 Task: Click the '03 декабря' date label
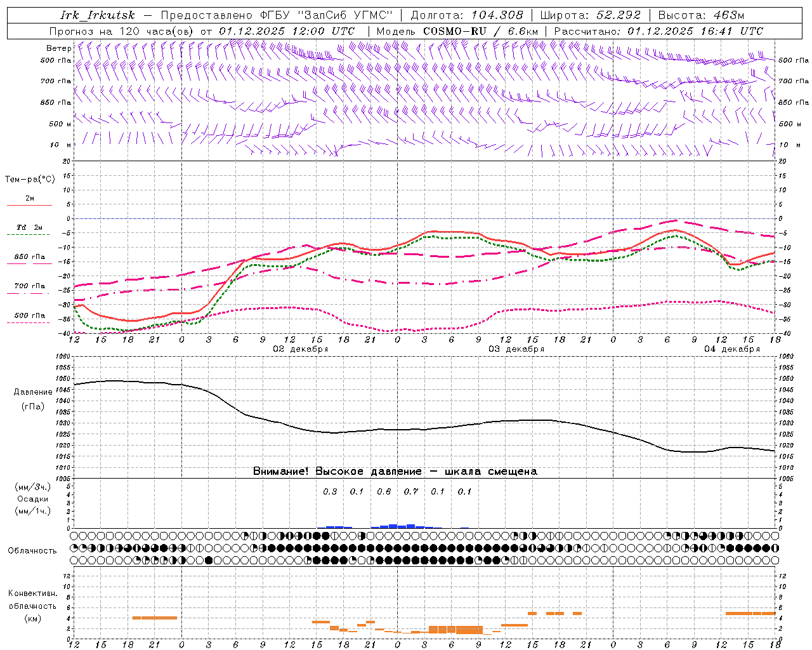[516, 349]
